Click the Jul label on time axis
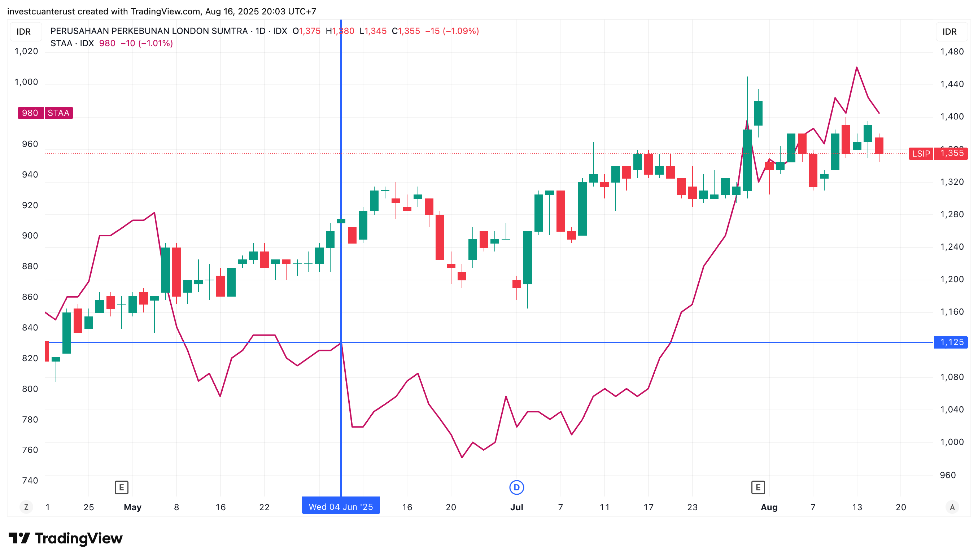 [x=516, y=507]
